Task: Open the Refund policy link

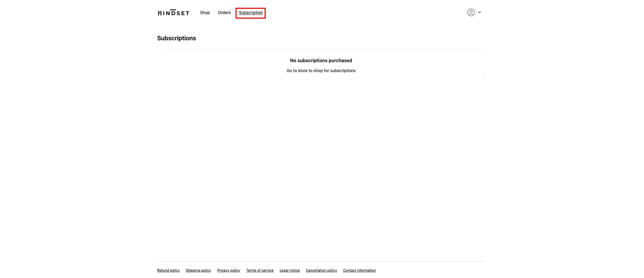Action: click(168, 271)
